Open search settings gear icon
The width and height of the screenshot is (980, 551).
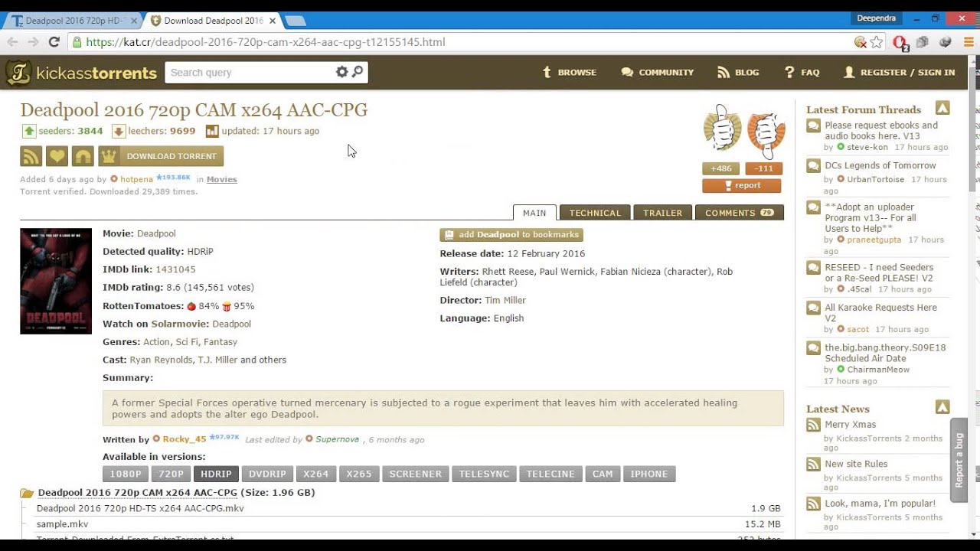click(341, 72)
